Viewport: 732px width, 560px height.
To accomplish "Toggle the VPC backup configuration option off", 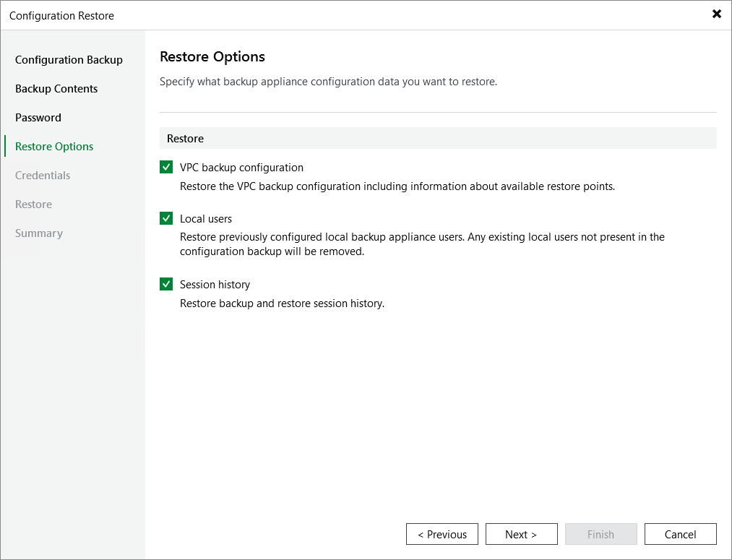I will (x=166, y=167).
